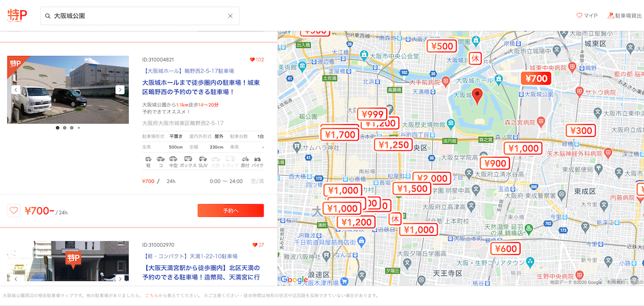Show the previous photo of the 鴫野西2-5-17 listing
This screenshot has width=644, height=306.
click(16, 90)
